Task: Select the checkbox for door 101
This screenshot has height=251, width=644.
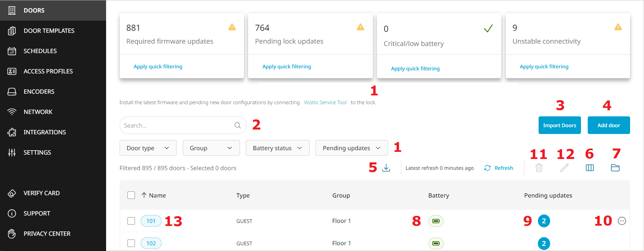Action: point(131,221)
